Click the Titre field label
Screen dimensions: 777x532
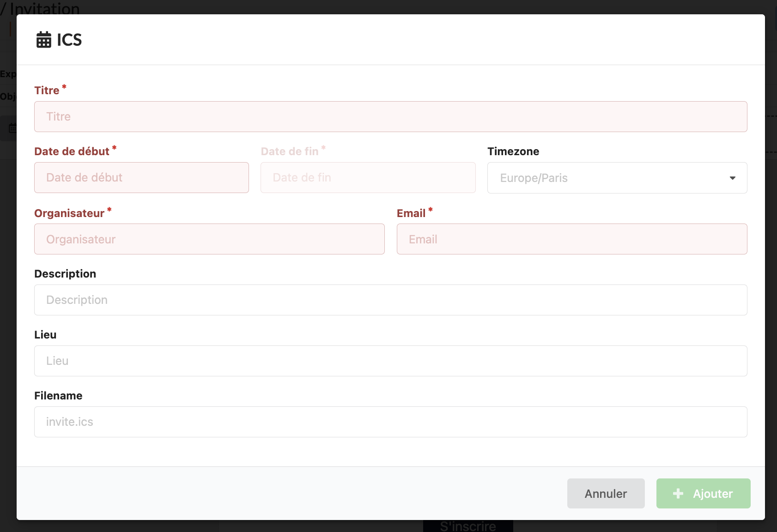[47, 91]
